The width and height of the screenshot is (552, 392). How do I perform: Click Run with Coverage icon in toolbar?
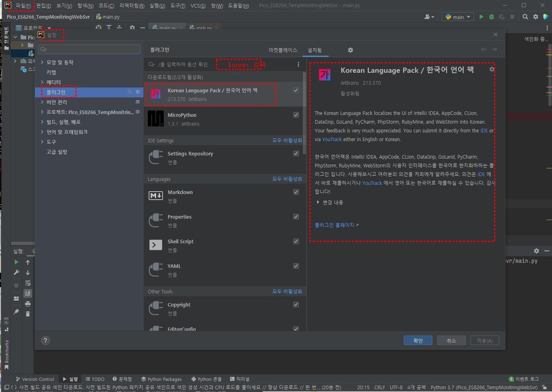click(502, 17)
